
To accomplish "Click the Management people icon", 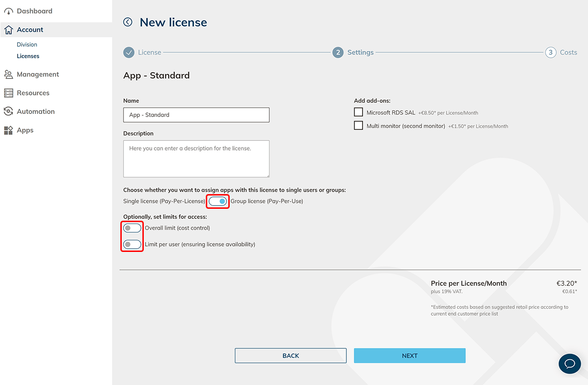I will tap(8, 74).
